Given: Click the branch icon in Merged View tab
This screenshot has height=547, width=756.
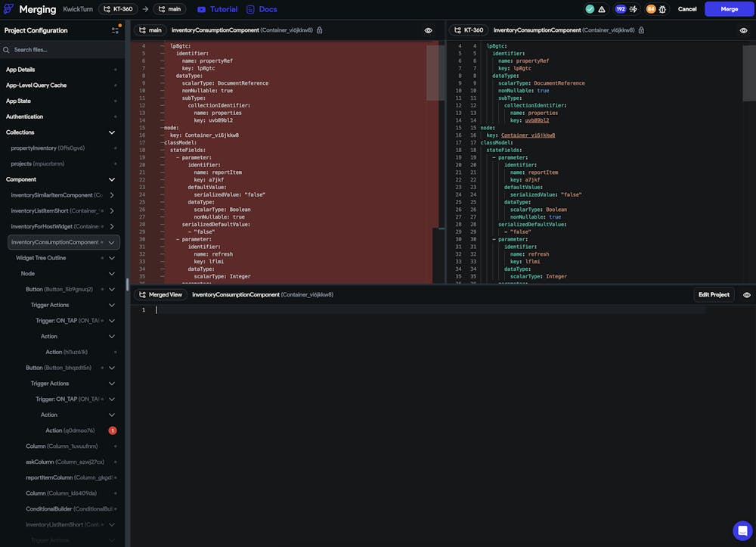Looking at the screenshot, I should (143, 295).
